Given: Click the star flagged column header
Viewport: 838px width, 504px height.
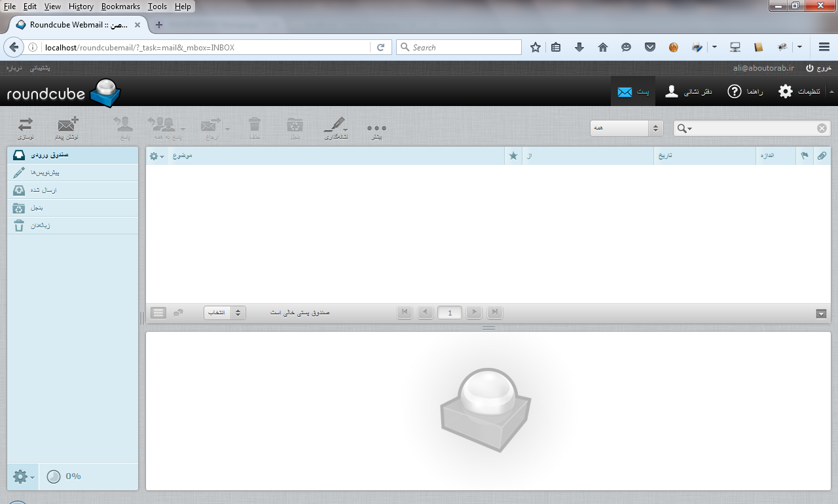Looking at the screenshot, I should click(x=513, y=156).
